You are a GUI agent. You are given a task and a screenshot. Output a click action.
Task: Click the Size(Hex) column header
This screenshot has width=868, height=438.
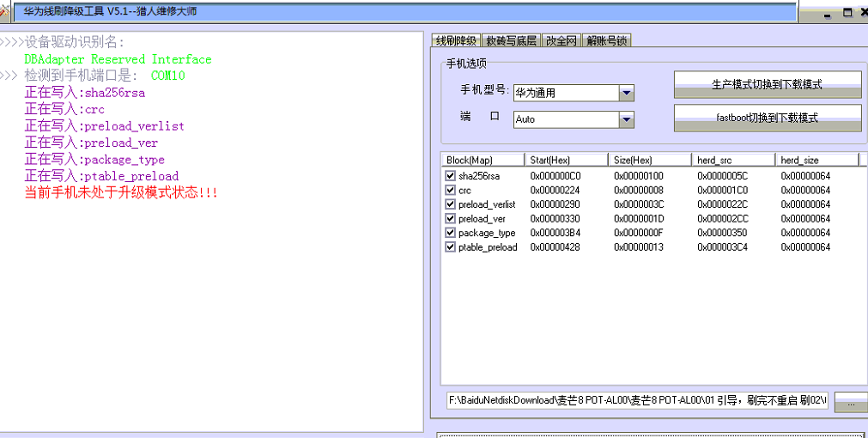(650, 160)
